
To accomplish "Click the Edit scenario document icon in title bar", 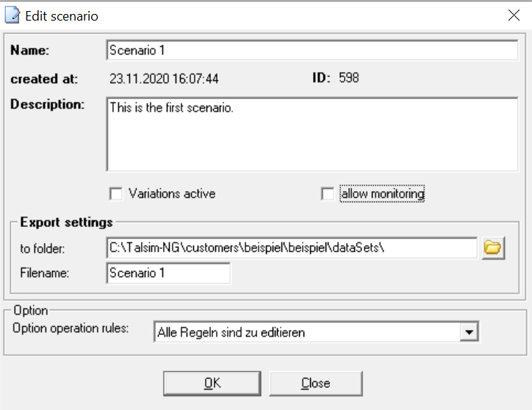I will coord(12,15).
